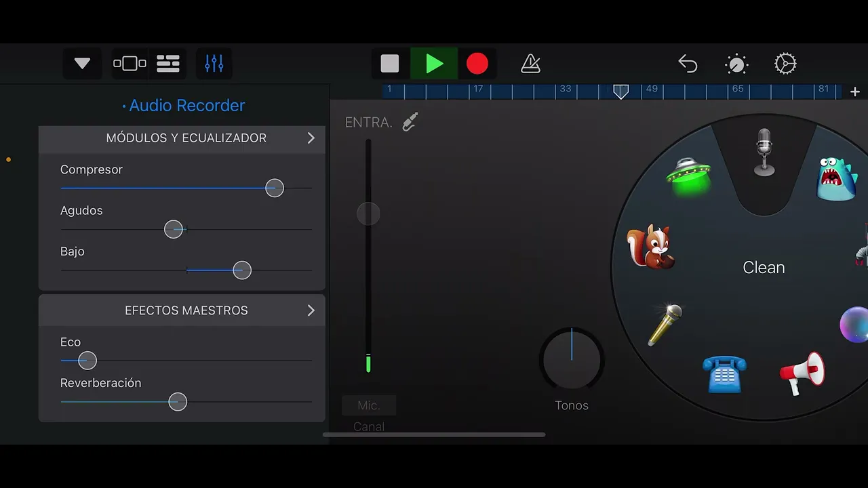Click the input level vertical slider handle
This screenshot has height=488, width=868.
click(x=368, y=214)
